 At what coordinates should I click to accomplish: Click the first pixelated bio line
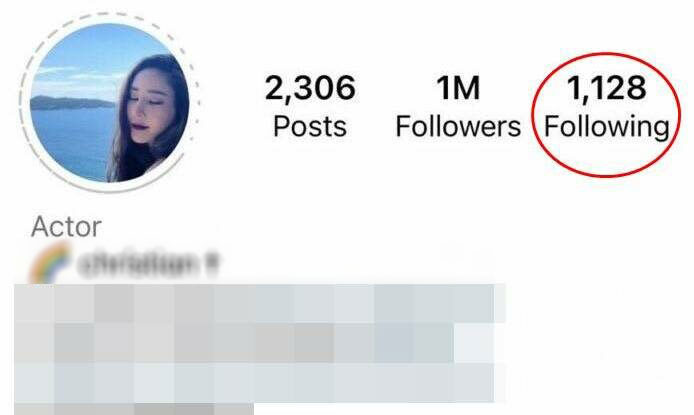pyautogui.click(x=260, y=304)
